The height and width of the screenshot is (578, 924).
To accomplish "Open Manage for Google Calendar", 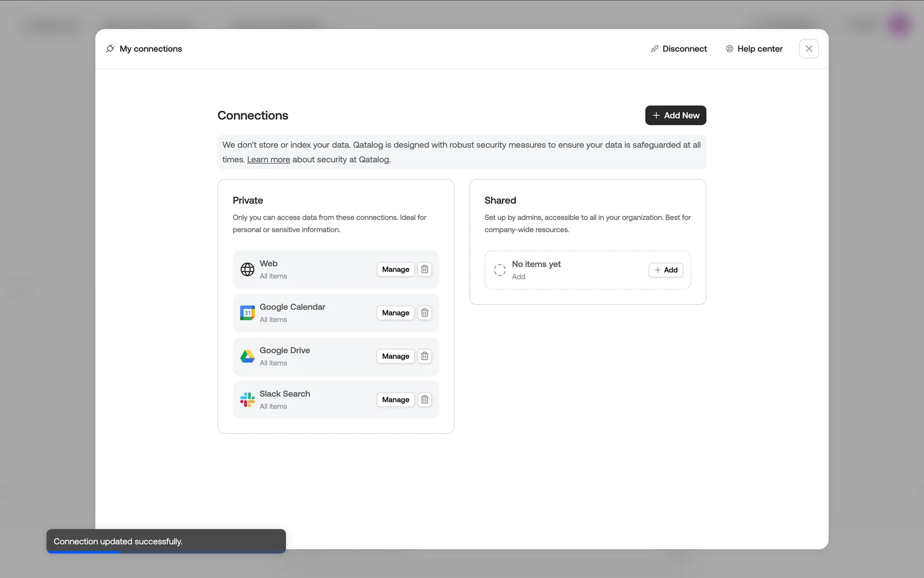I will [395, 313].
